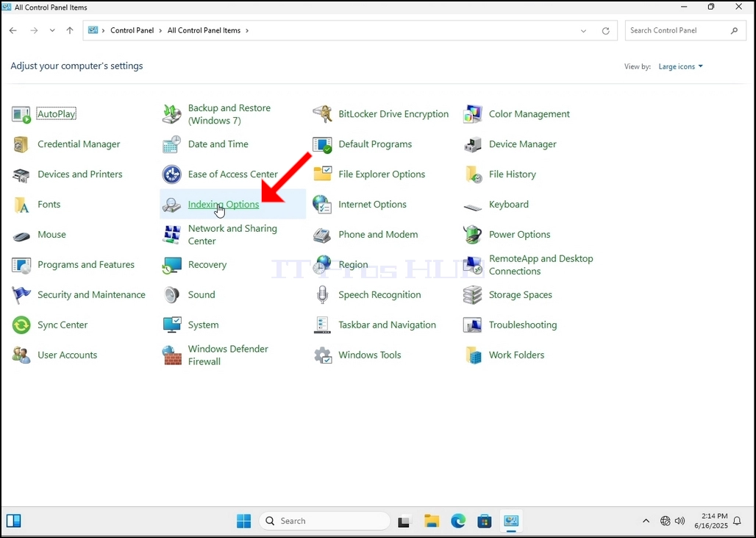Open the Troubleshooting icon
Image resolution: width=756 pixels, height=538 pixels.
[x=472, y=325]
